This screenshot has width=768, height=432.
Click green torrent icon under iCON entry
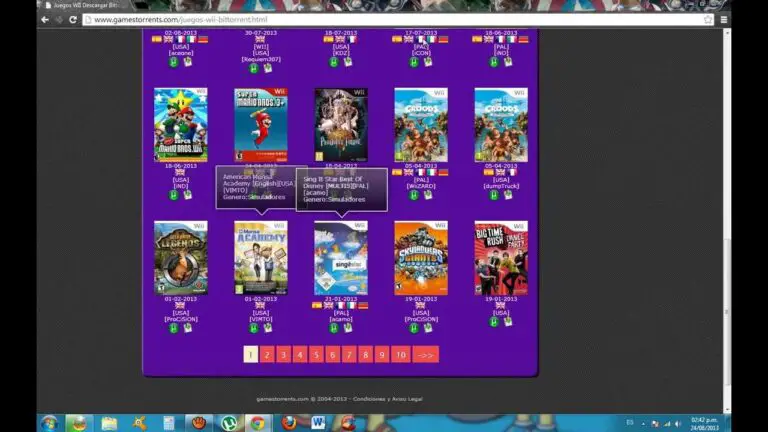click(414, 62)
